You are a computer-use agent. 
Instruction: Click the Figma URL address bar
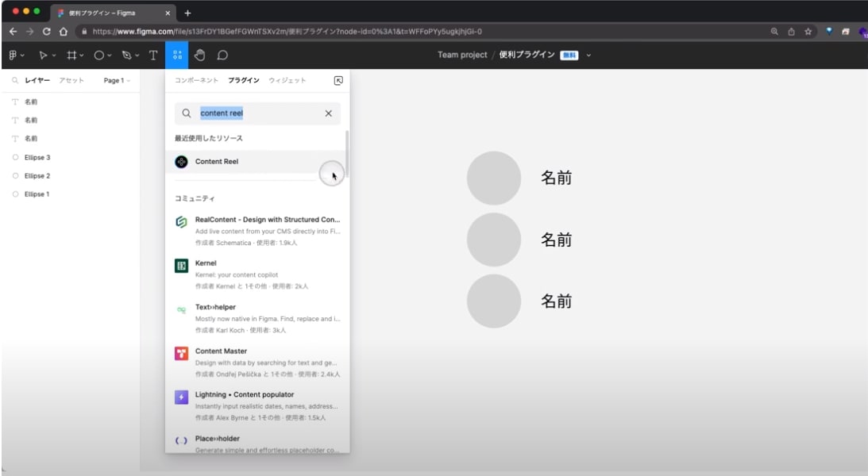(x=421, y=32)
